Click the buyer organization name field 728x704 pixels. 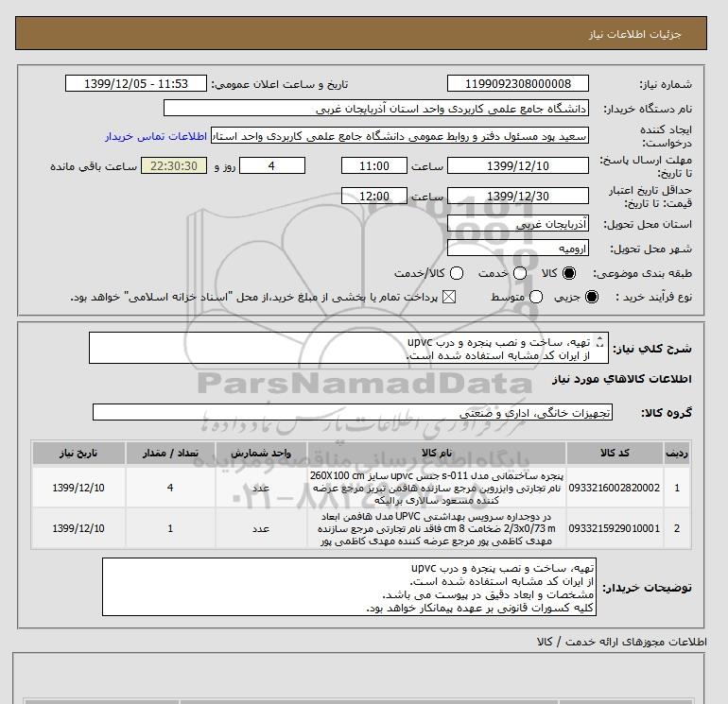[376, 109]
